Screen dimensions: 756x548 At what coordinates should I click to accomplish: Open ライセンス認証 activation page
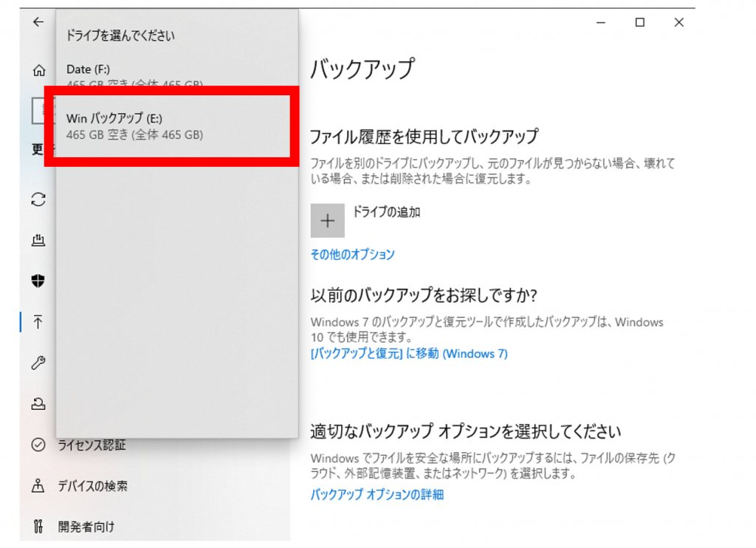tap(91, 445)
